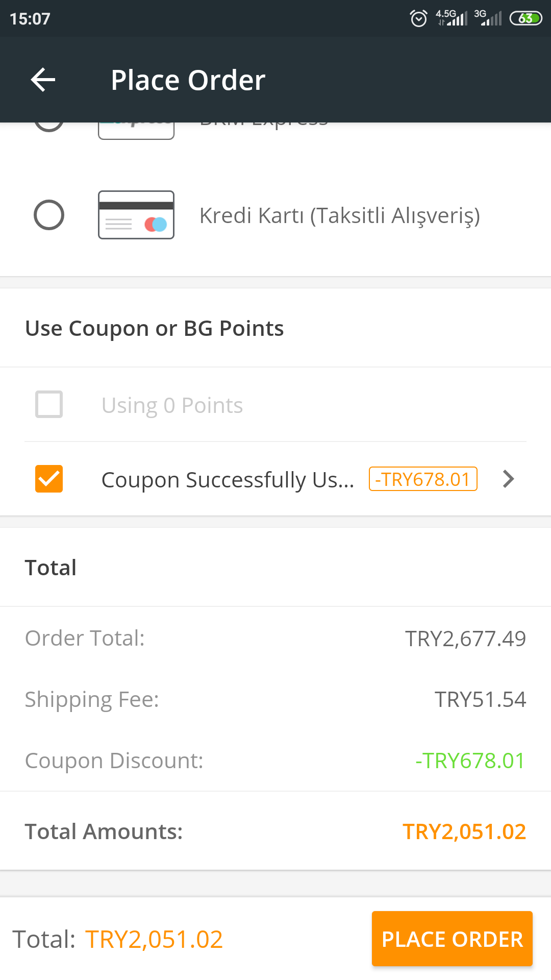
Task: Check the Using 0 Points checkbox
Action: 49,404
